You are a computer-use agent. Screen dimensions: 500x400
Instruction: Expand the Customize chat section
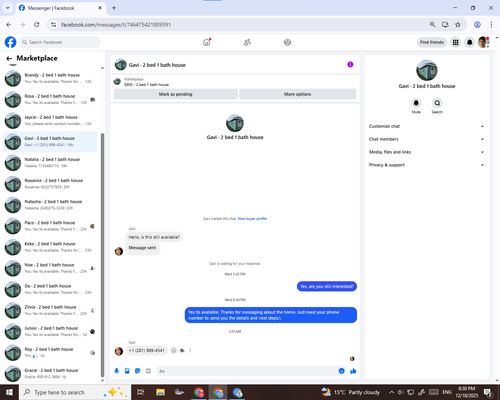pos(426,126)
